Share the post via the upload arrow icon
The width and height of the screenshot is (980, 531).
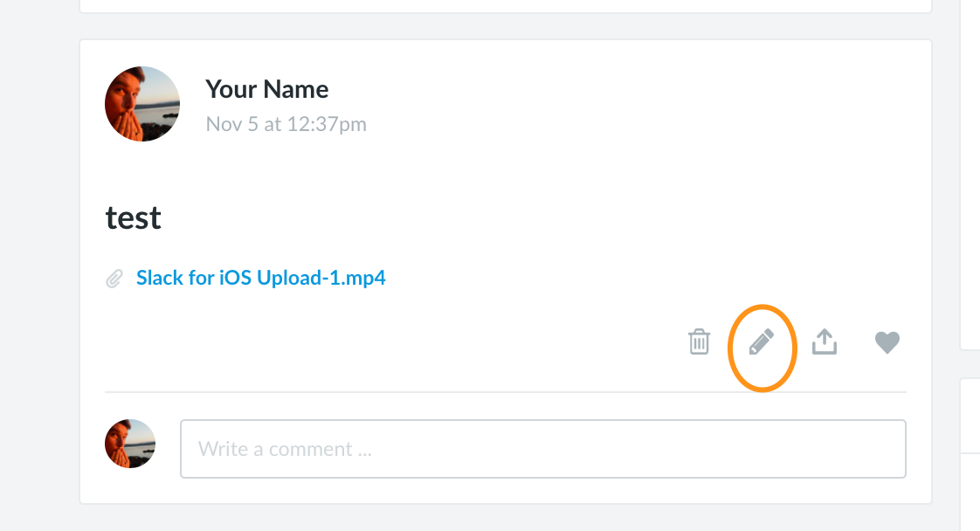[x=825, y=342]
